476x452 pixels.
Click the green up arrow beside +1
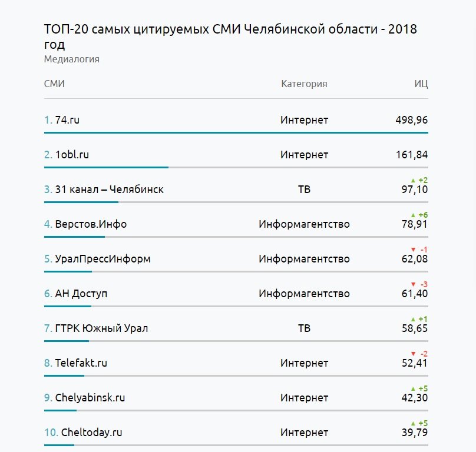click(x=413, y=319)
